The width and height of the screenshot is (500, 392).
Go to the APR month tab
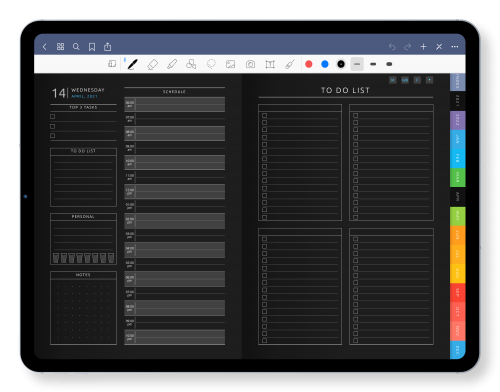tap(457, 197)
